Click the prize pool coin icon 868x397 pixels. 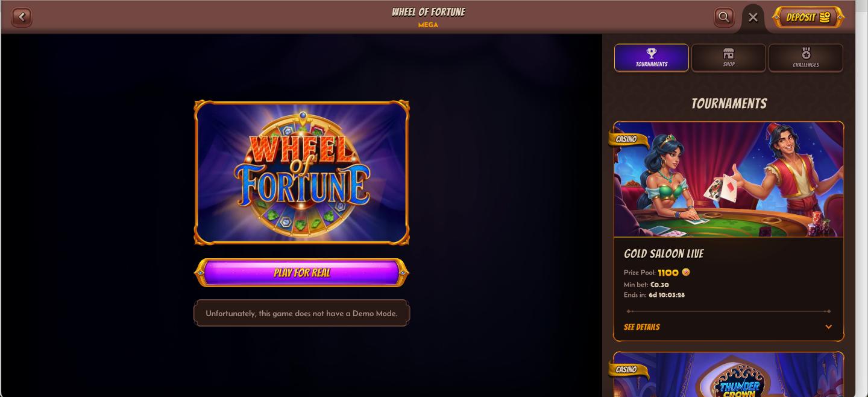(x=686, y=272)
